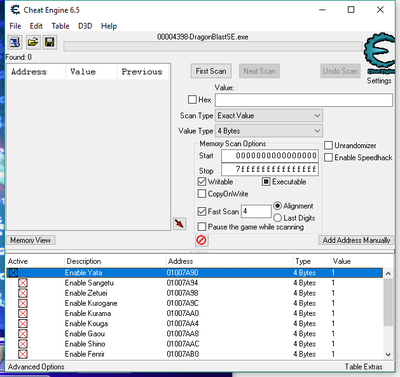This screenshot has height=377, width=400.
Task: Toggle the active box for Enable Kurogane
Action: pos(23,303)
